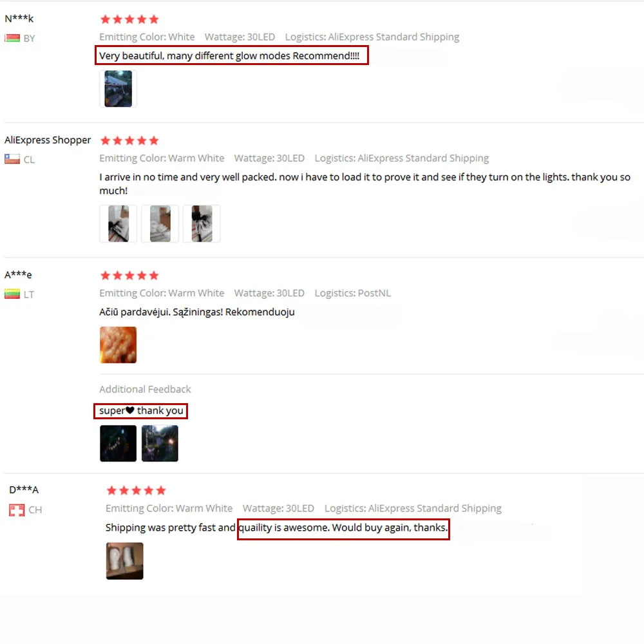Screen dimensions: 644x644
Task: Click the Belarus flag icon next to BY
Action: pyautogui.click(x=12, y=38)
